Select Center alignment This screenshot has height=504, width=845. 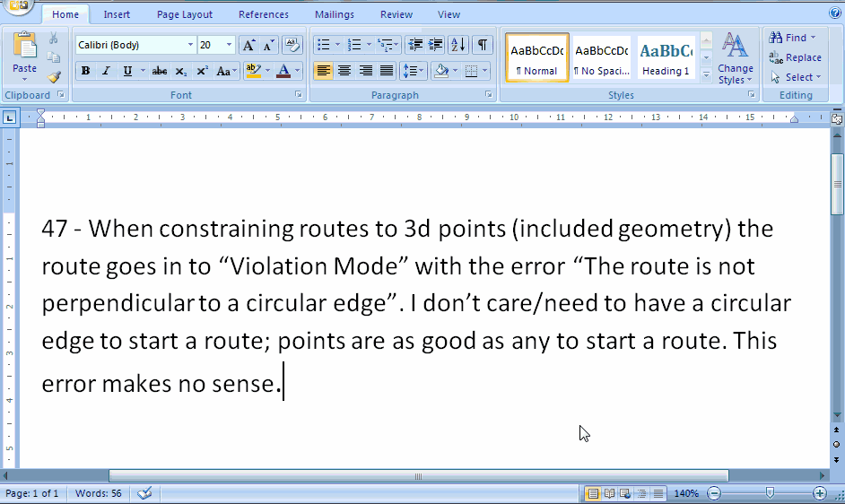(x=344, y=71)
